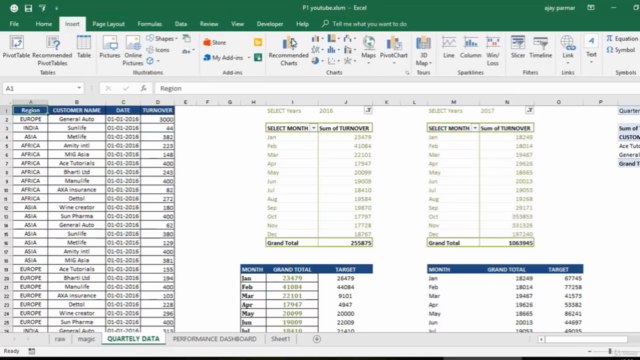The width and height of the screenshot is (640, 360).
Task: Open the 2016 year filter button
Action: click(368, 111)
